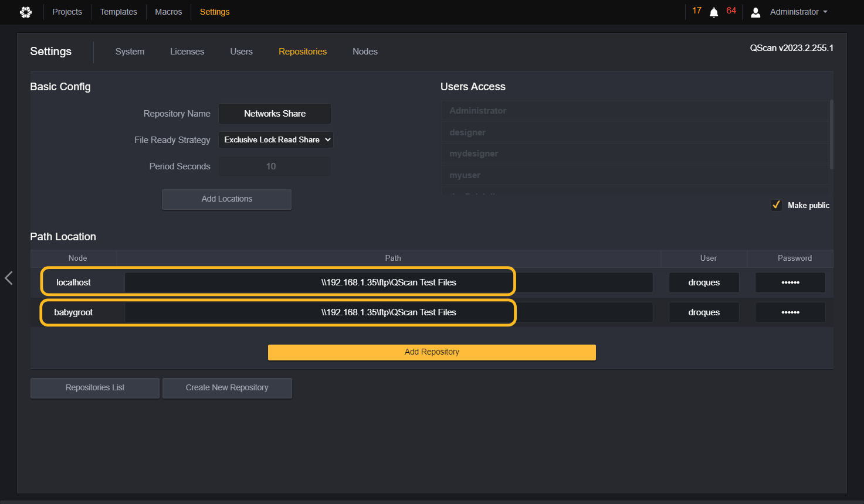Click the orange 17 notification count

[697, 11]
